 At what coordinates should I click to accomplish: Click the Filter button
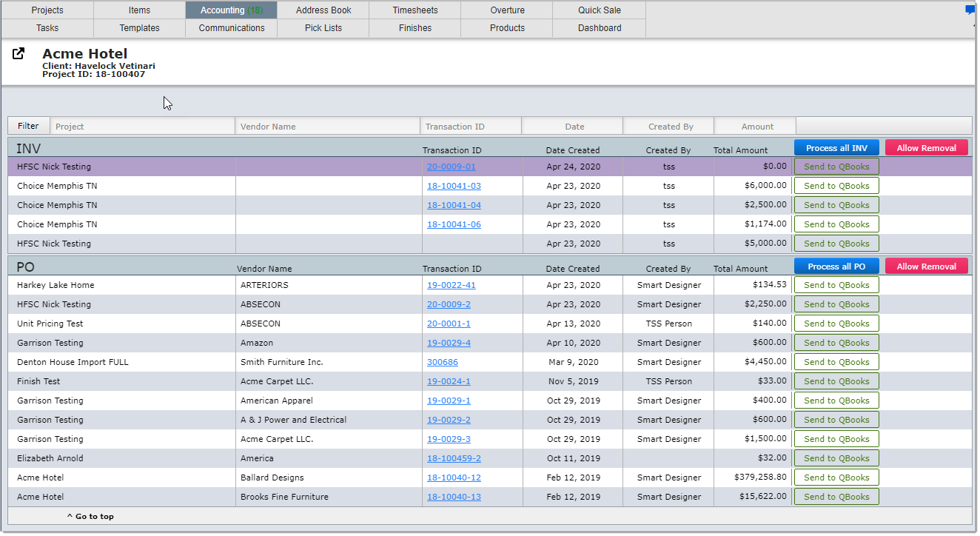coord(28,126)
